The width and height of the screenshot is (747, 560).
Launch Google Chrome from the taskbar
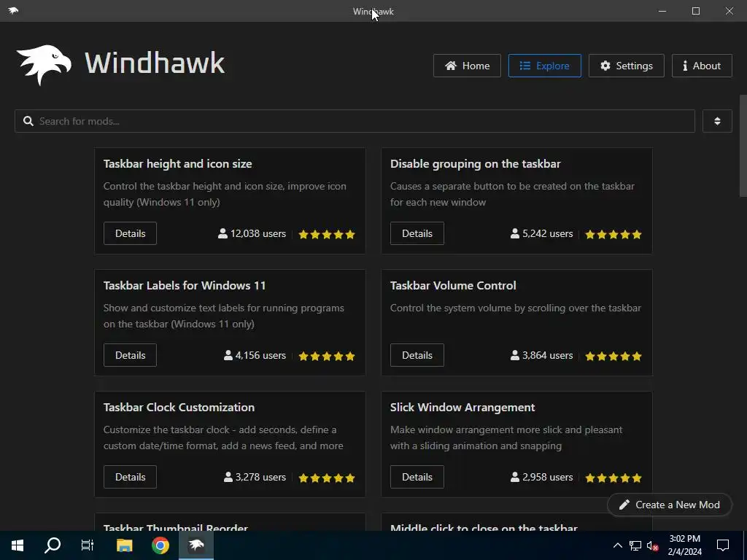coord(160,545)
